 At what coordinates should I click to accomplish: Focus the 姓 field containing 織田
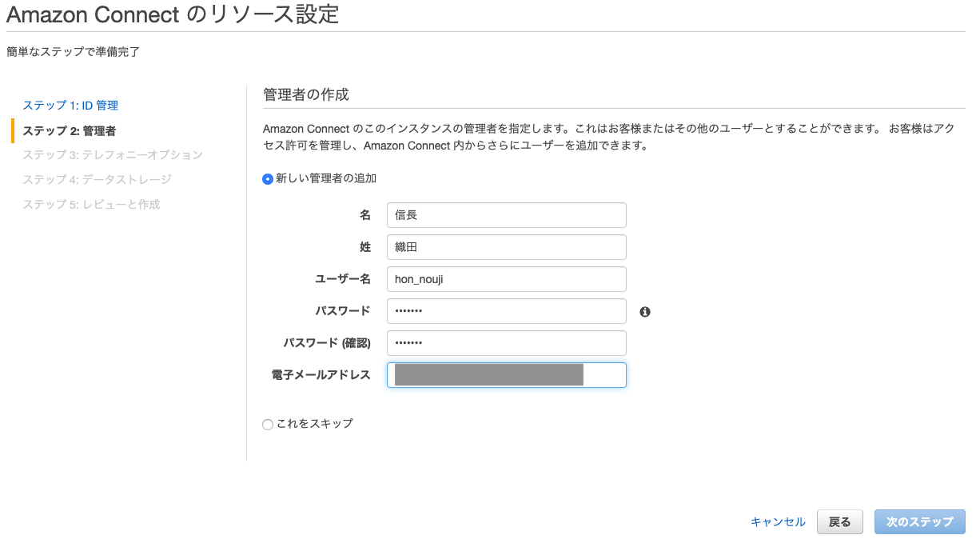point(507,247)
